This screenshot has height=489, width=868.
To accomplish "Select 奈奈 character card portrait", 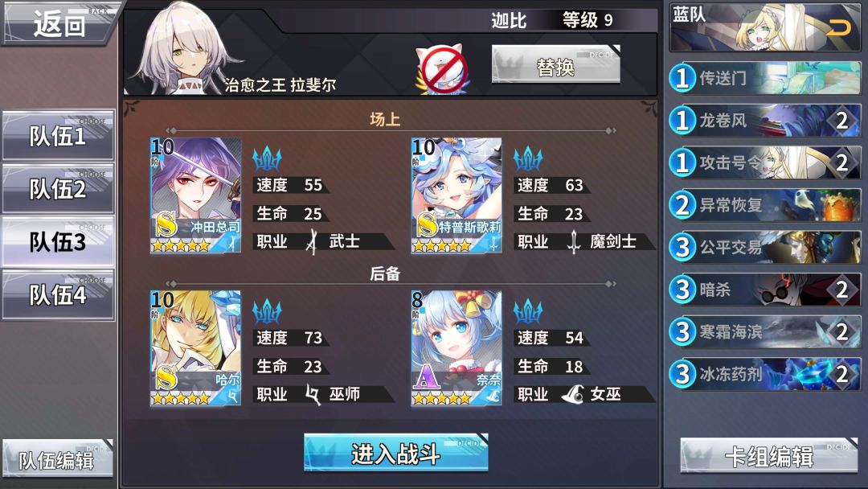I will point(457,348).
